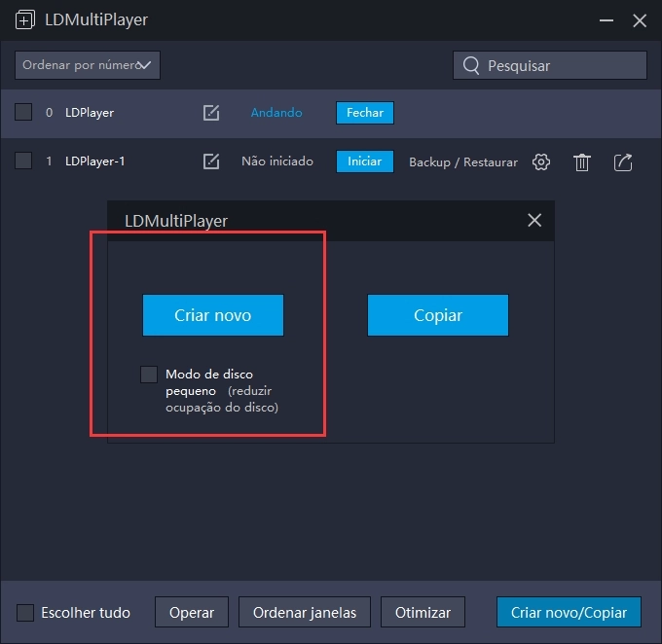Screen dimensions: 662x644
Task: Tick the checkbox for LDPlayer row
Action: [x=23, y=113]
